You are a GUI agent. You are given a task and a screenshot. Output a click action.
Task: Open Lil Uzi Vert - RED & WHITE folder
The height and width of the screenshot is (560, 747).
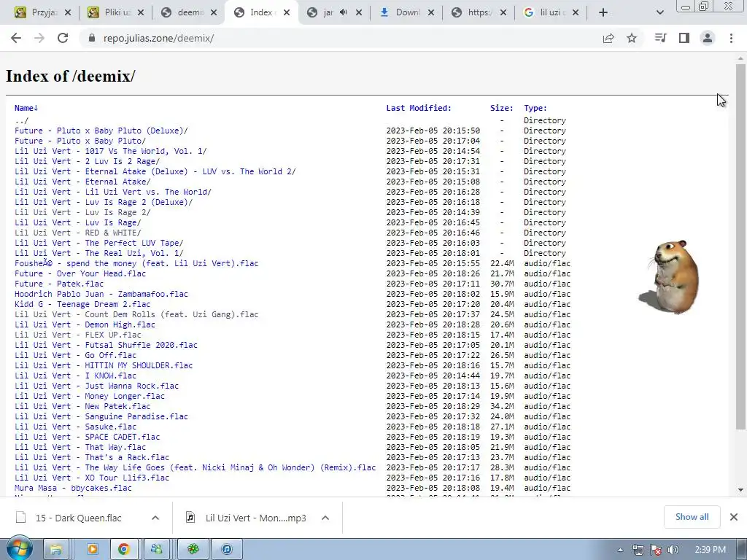click(77, 233)
